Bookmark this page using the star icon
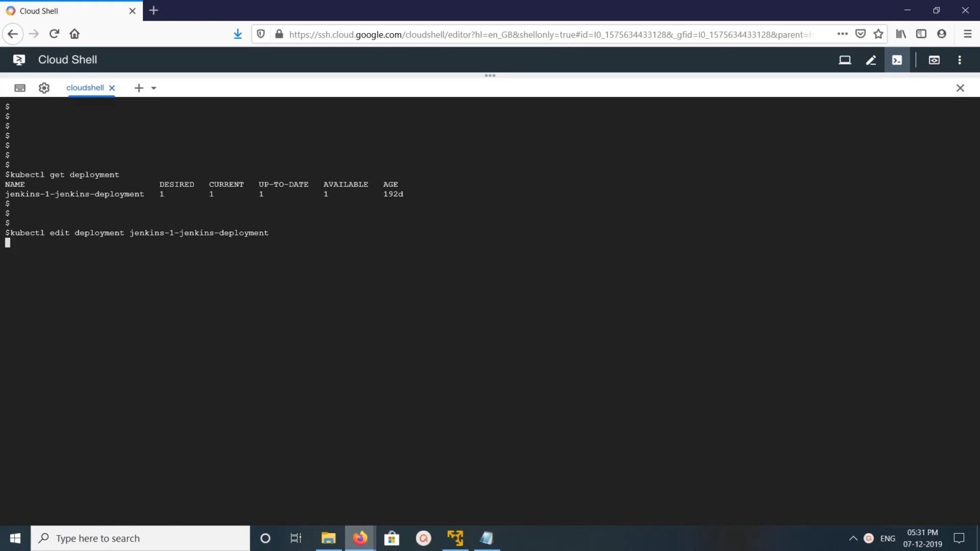The image size is (980, 551). 877,34
